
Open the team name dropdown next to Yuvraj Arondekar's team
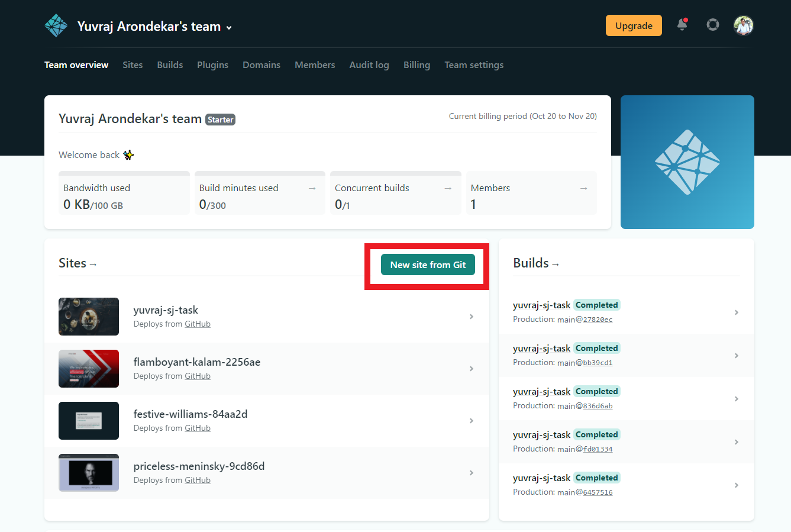click(229, 27)
